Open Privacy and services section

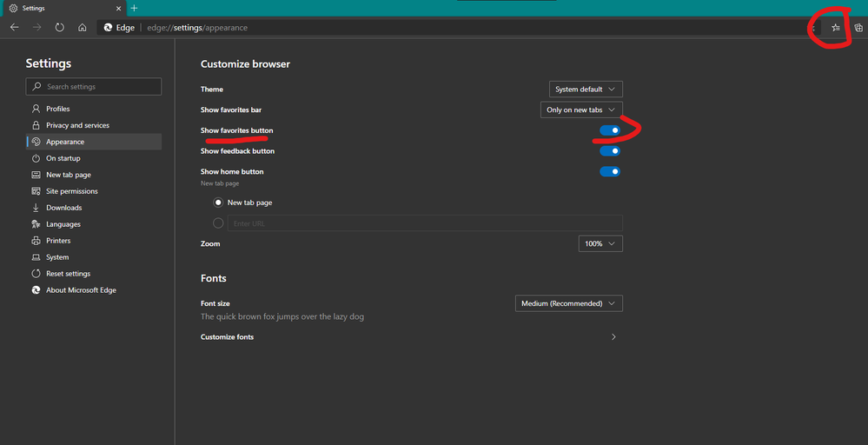94,125
